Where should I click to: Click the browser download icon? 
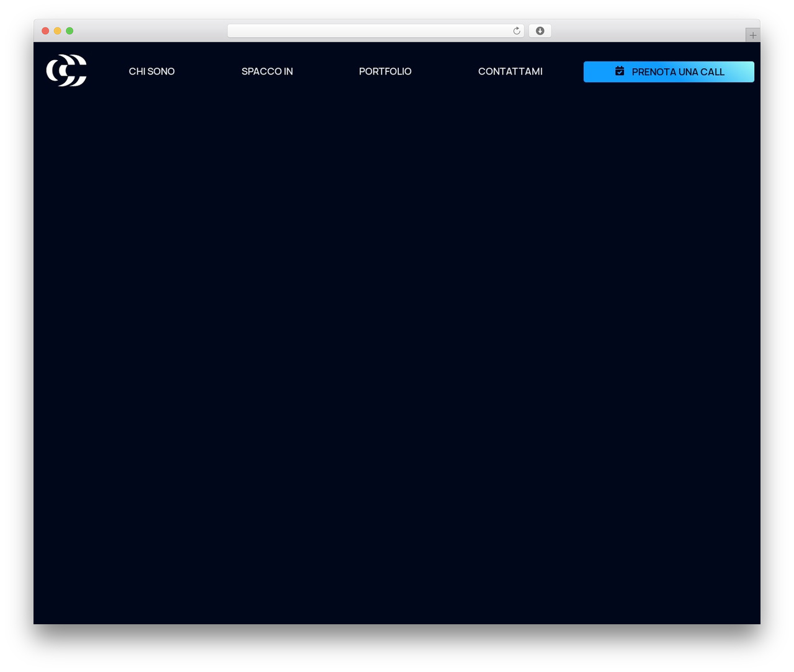tap(540, 31)
